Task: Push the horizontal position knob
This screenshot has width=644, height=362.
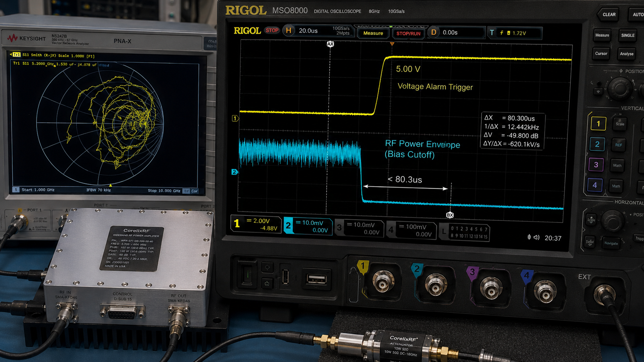Action: [613, 220]
